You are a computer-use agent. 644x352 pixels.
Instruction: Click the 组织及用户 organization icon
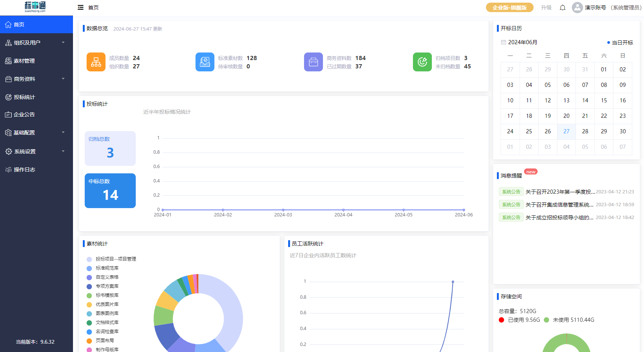coord(8,43)
